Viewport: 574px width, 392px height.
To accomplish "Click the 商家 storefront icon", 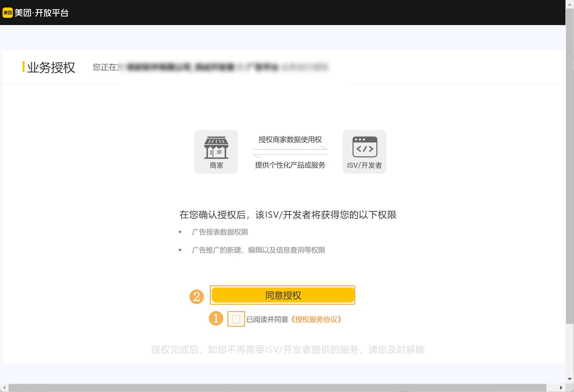I will (x=216, y=151).
